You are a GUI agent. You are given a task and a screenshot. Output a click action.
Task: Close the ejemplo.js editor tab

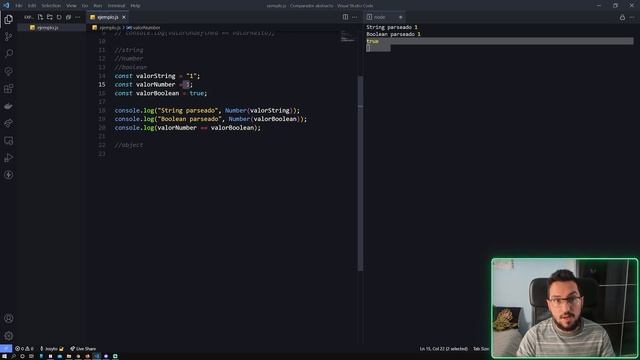tap(124, 17)
